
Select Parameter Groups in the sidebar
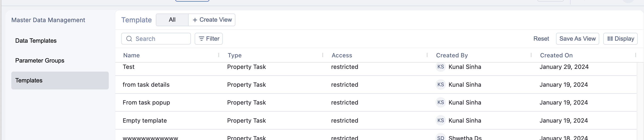tap(40, 60)
